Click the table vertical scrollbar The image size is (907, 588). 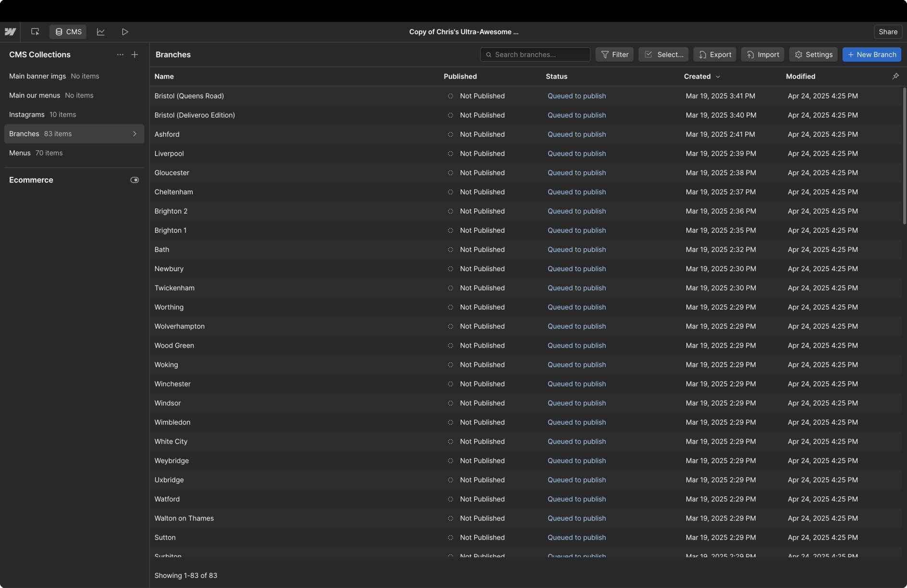click(904, 156)
